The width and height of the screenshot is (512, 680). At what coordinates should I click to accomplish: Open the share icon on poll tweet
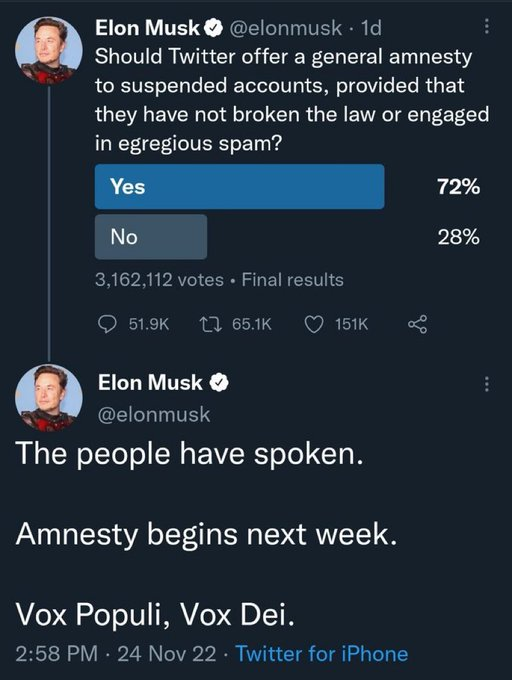tap(417, 324)
